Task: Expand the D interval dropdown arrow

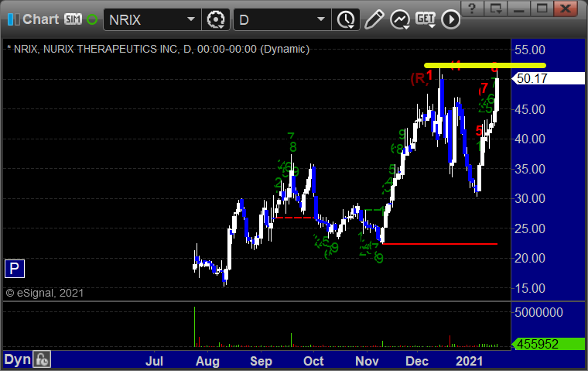Action: [321, 19]
